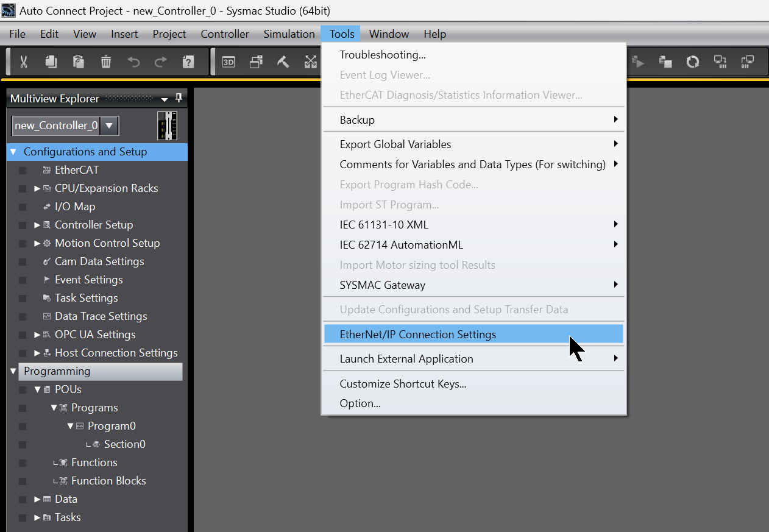The height and width of the screenshot is (532, 769).
Task: Open the Launch External Application submenu
Action: pos(473,359)
